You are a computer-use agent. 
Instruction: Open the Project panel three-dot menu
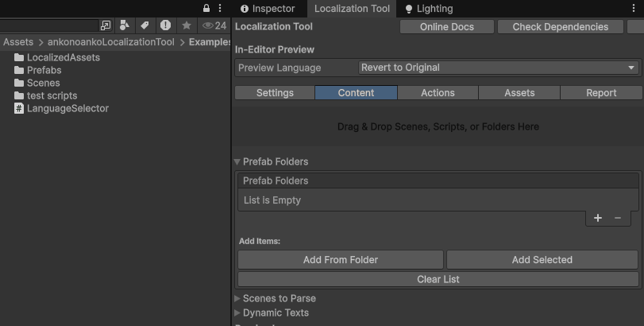[220, 8]
